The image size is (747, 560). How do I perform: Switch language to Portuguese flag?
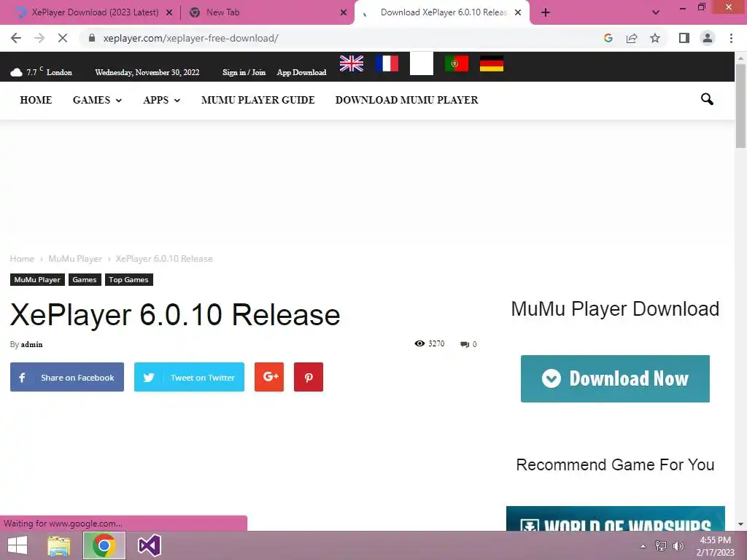457,63
